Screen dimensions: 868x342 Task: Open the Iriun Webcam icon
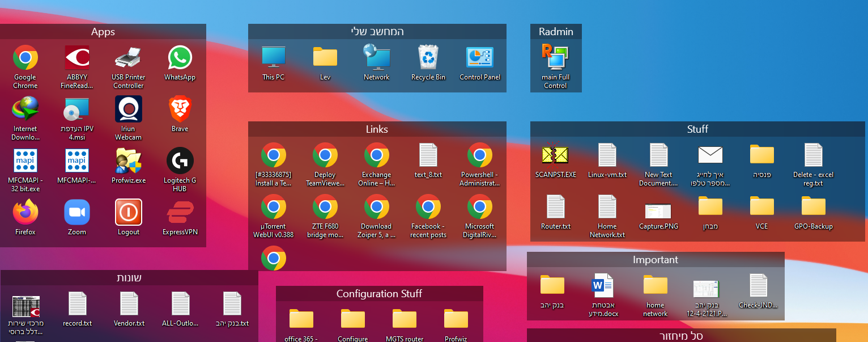pos(129,109)
